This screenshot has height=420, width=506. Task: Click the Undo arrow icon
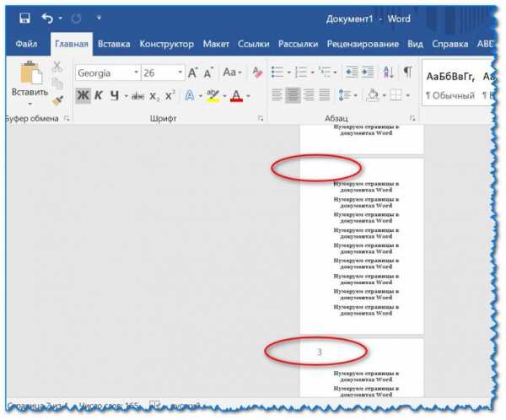(46, 18)
